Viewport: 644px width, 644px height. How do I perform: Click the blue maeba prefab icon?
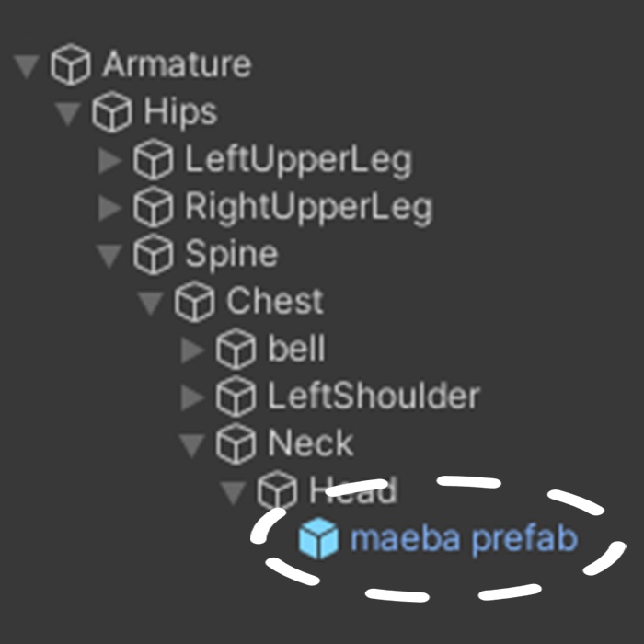[x=319, y=539]
